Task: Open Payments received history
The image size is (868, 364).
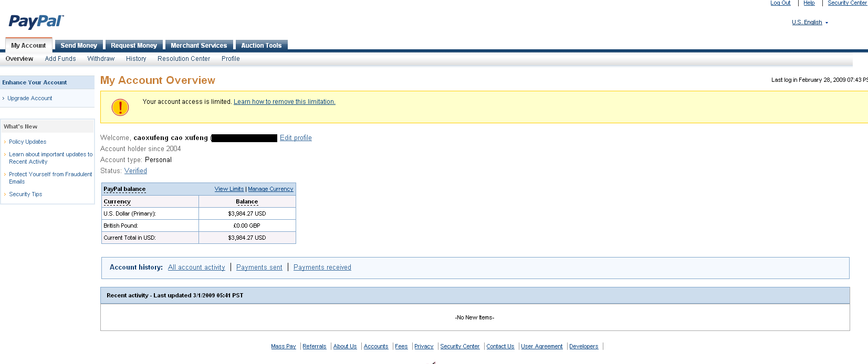Action: (322, 267)
